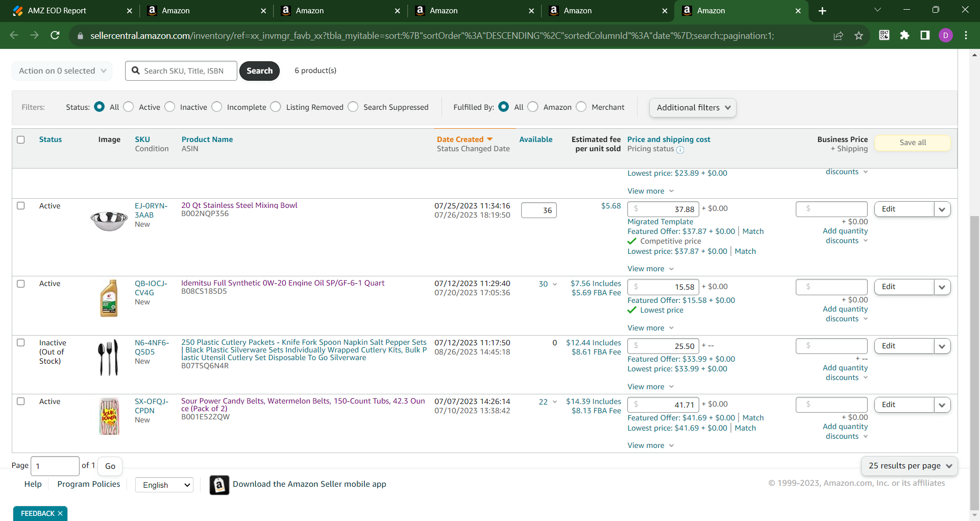Go back to the previous page
The image size is (980, 521).
click(14, 35)
